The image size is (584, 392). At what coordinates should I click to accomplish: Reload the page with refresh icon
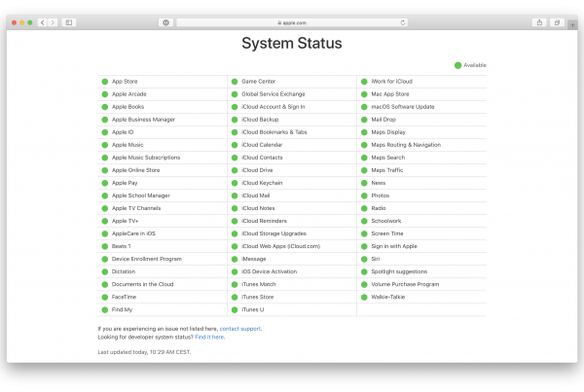pos(403,21)
